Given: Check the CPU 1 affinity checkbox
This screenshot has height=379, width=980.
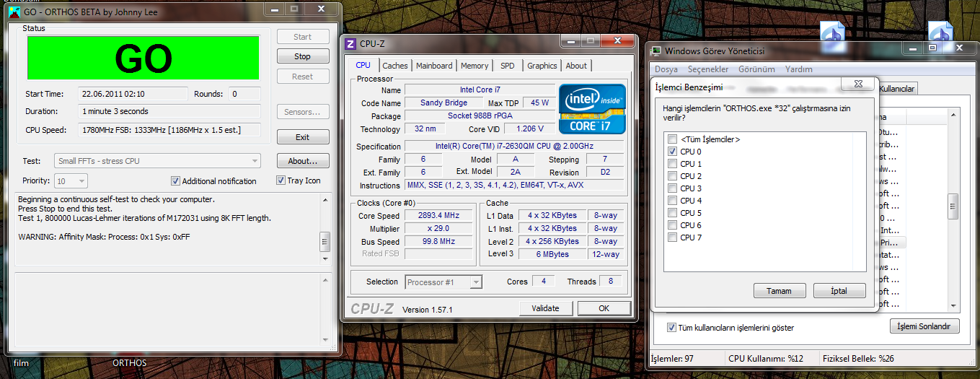Looking at the screenshot, I should [x=673, y=164].
